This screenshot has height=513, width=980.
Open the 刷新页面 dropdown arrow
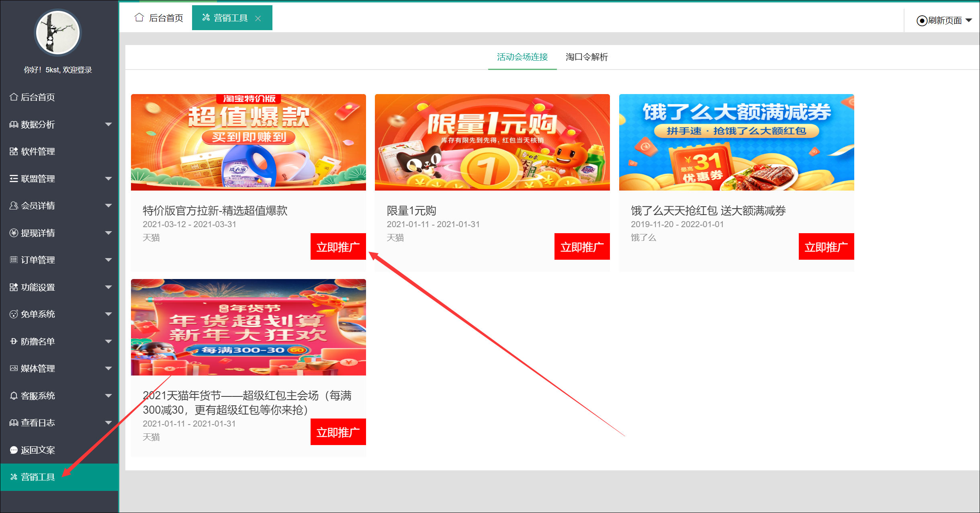[x=969, y=21]
